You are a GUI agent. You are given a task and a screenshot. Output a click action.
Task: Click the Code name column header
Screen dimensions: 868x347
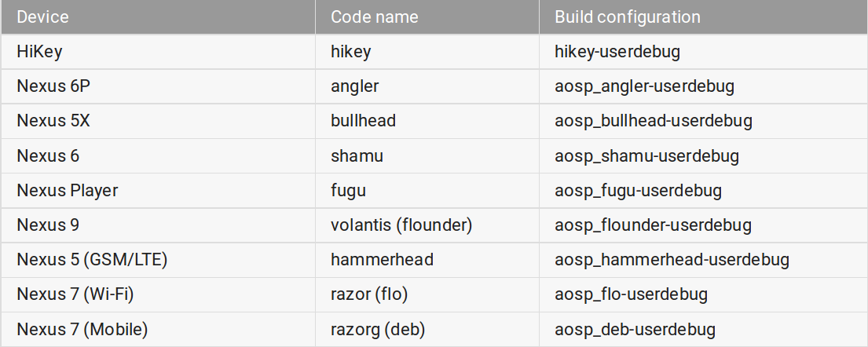pyautogui.click(x=375, y=16)
